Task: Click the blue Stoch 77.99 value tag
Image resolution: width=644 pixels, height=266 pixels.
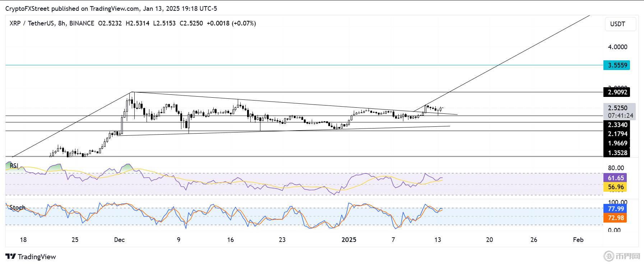Action: [616, 209]
